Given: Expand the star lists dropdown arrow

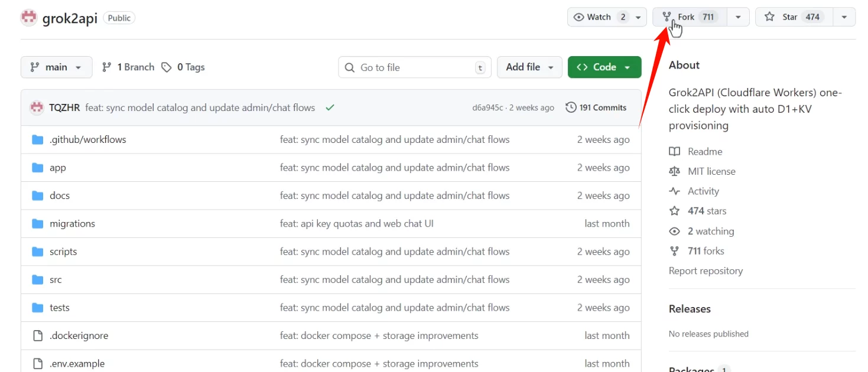Looking at the screenshot, I should (844, 17).
